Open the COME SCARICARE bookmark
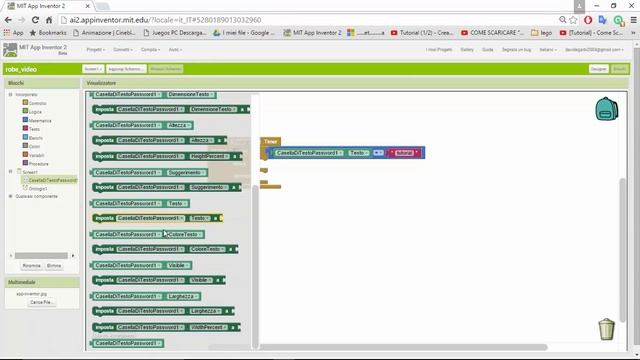Viewport: 640px width, 360px height. 492,33
